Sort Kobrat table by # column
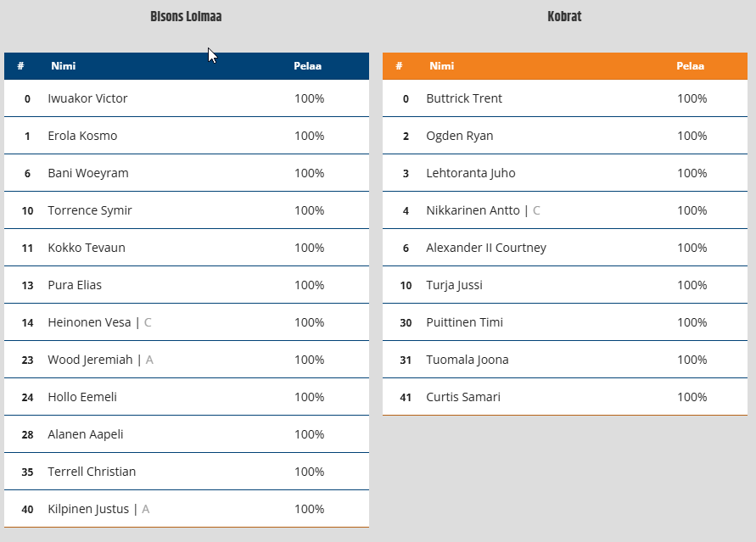This screenshot has height=542, width=756. [399, 66]
